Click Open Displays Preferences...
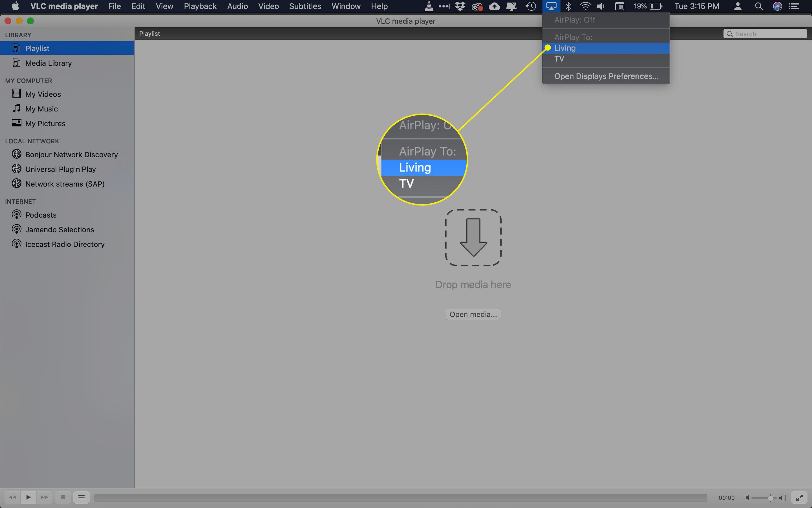 (606, 76)
